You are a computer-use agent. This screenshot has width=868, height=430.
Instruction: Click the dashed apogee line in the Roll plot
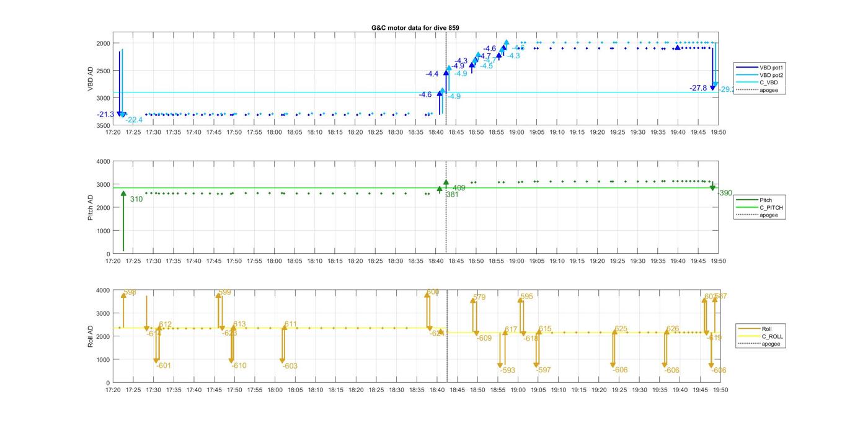coord(447,336)
